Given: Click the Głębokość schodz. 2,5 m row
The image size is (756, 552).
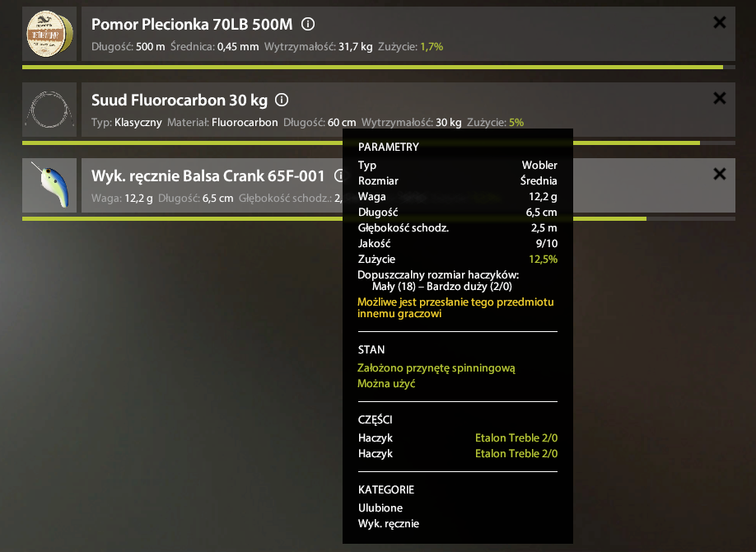Looking at the screenshot, I should (x=458, y=227).
